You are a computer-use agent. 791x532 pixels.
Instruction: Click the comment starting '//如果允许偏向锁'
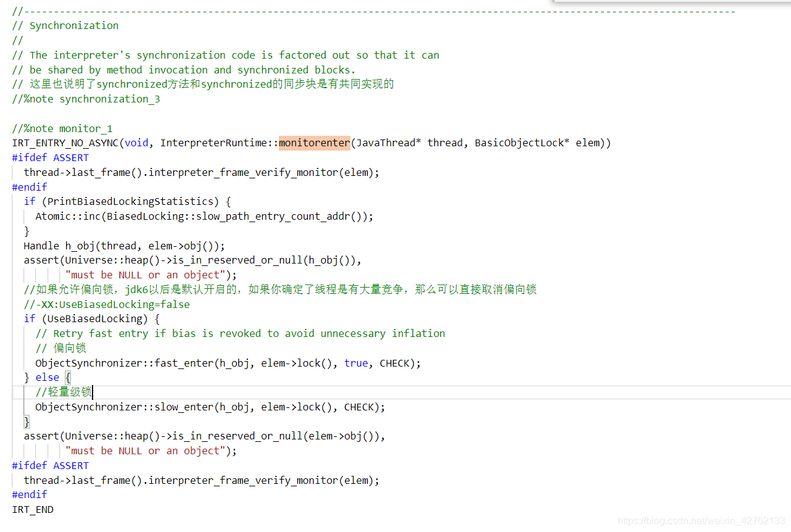280,289
